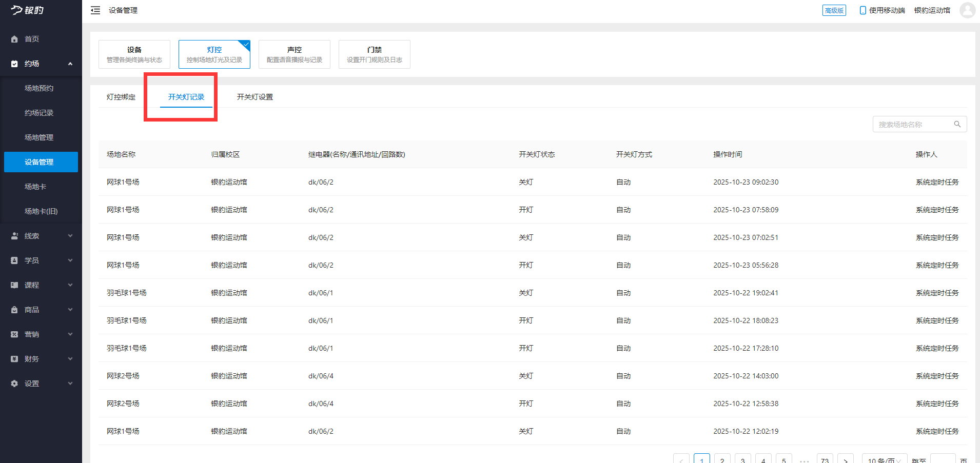Collapse the 约场 menu section
Viewport: 980px width, 463px height.
[70, 64]
